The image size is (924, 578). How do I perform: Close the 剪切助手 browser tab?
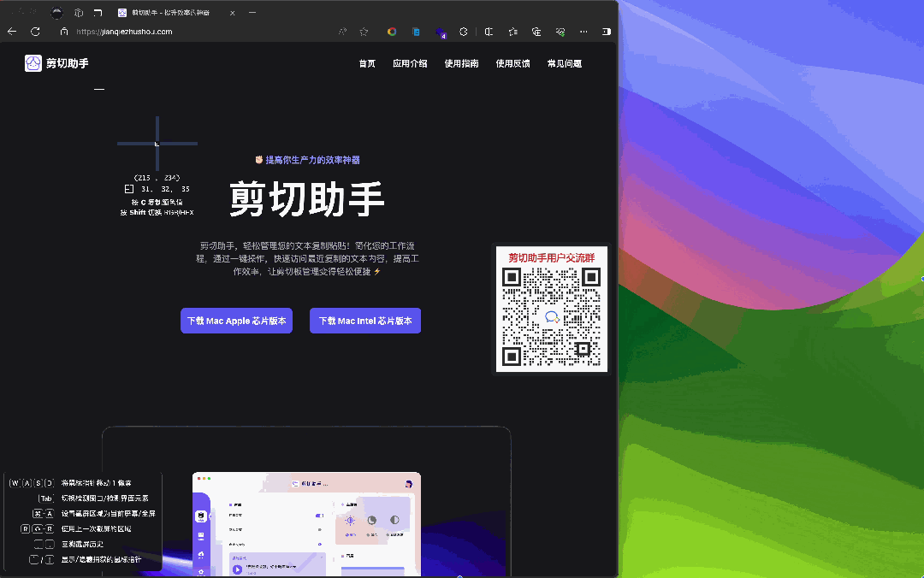pos(232,12)
